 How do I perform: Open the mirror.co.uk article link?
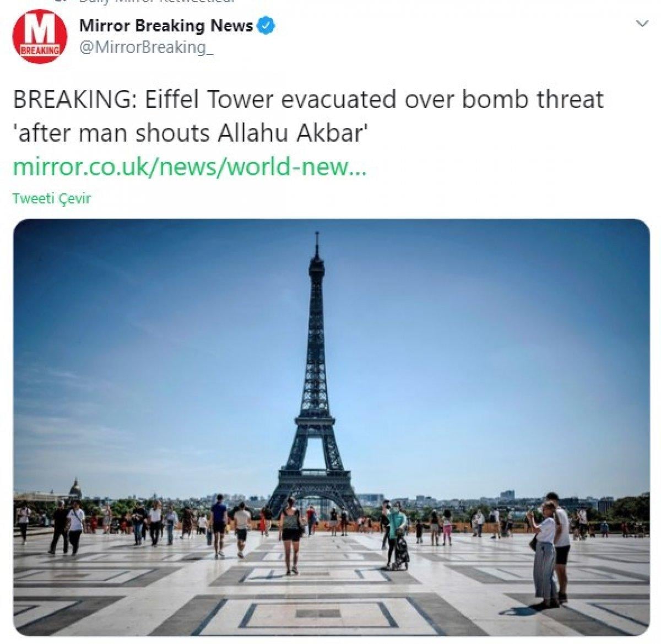click(x=189, y=167)
